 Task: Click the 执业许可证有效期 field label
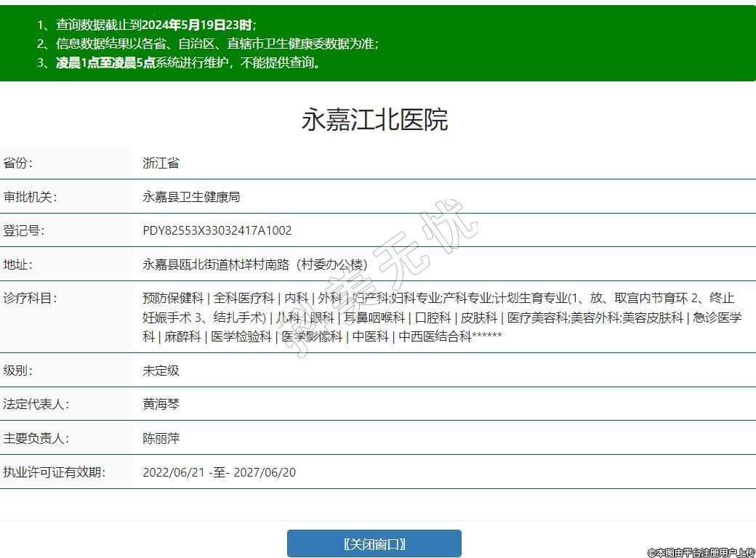pyautogui.click(x=55, y=472)
